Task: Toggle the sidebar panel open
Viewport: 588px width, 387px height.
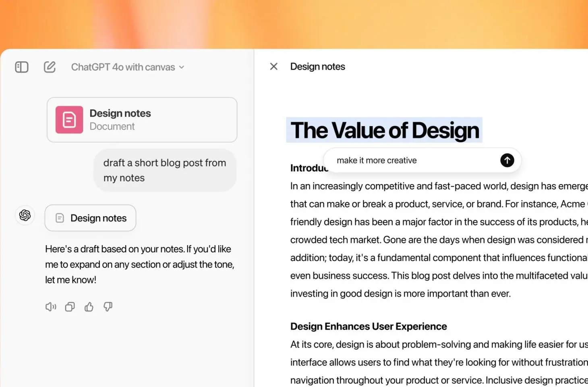Action: click(21, 67)
